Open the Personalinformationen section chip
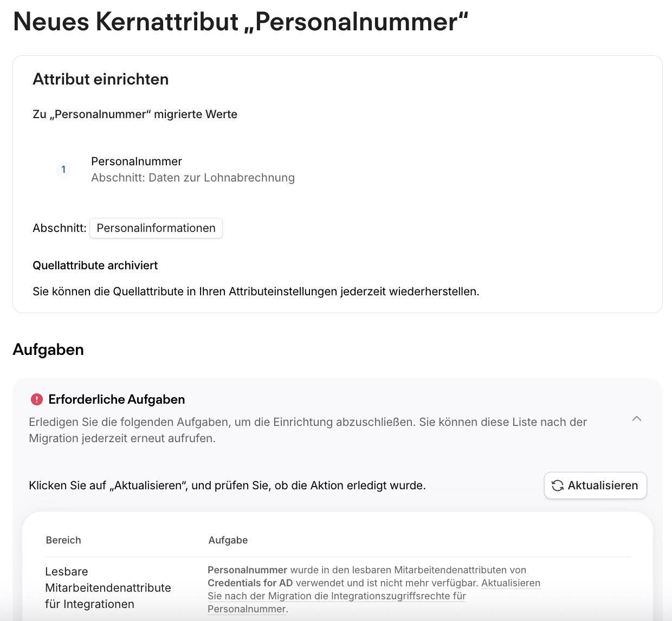 (156, 228)
